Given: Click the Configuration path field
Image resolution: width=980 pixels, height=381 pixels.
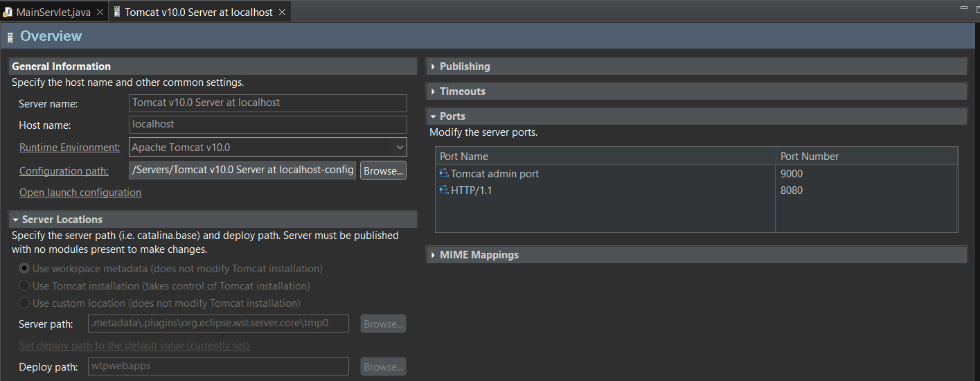Looking at the screenshot, I should (242, 170).
